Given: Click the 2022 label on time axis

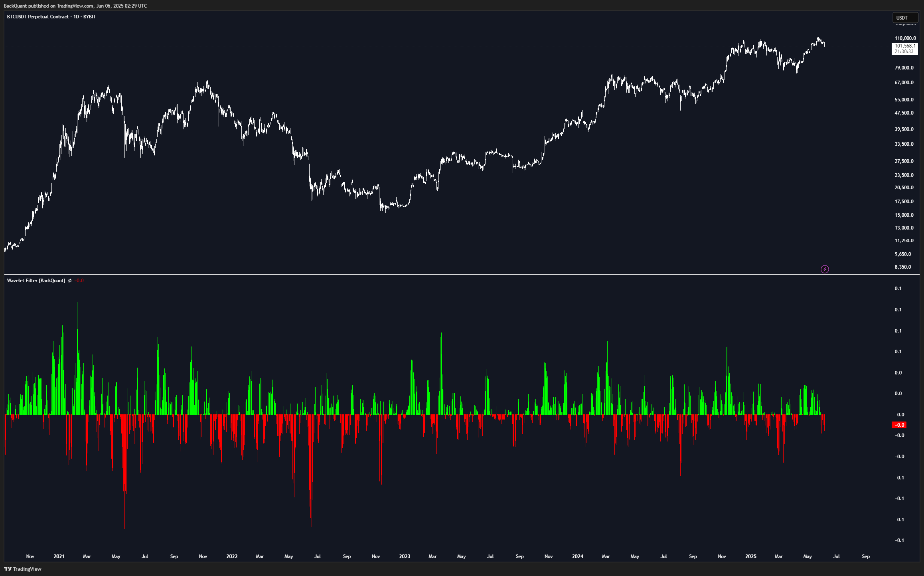Looking at the screenshot, I should [x=232, y=556].
